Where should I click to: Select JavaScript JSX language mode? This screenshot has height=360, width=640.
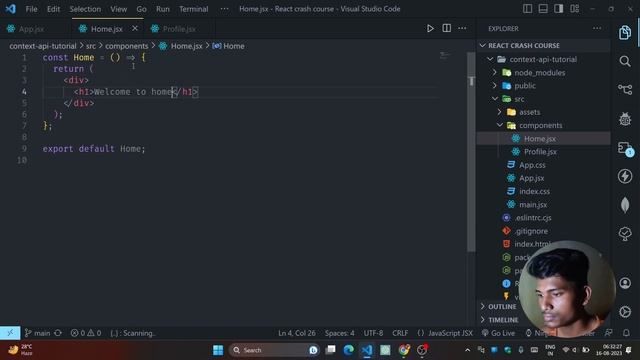pyautogui.click(x=450, y=333)
